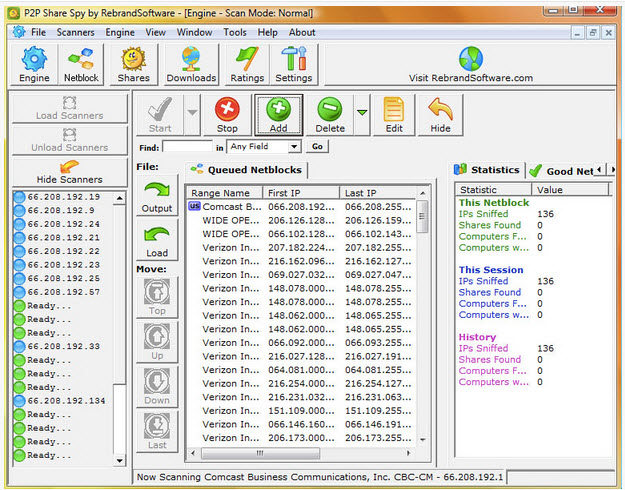Click the Move Last button

point(157,431)
